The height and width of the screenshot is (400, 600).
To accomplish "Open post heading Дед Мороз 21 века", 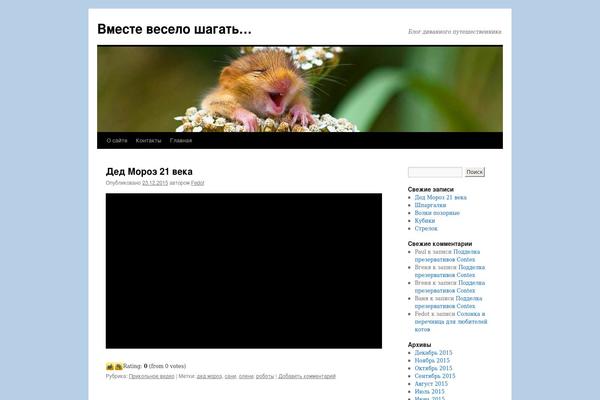I will [x=149, y=171].
